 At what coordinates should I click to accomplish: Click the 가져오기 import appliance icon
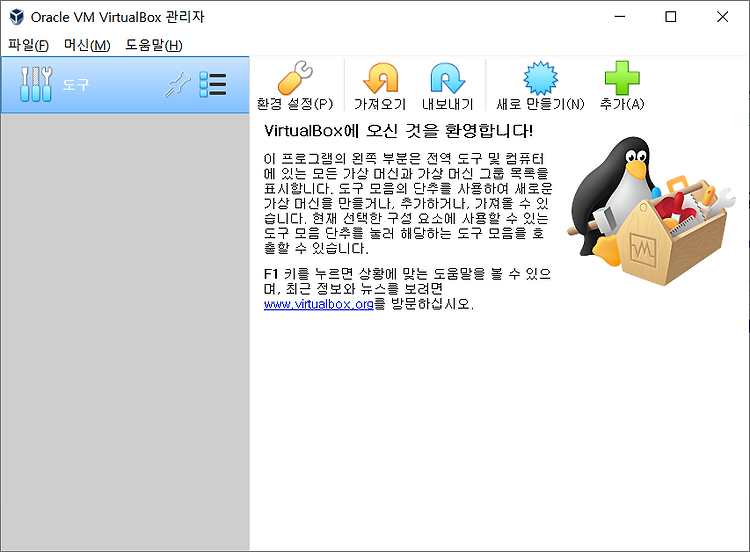[380, 78]
